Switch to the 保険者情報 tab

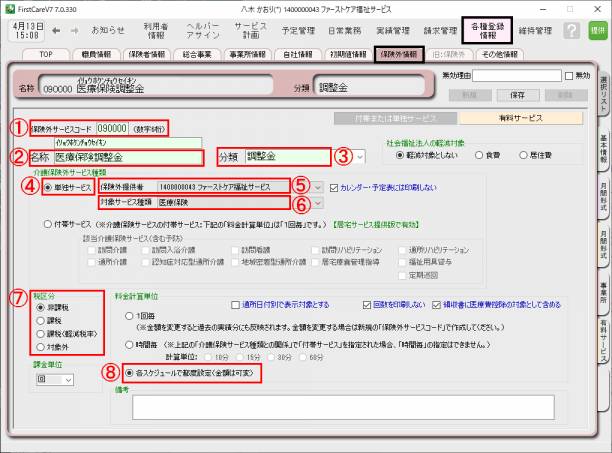pos(154,54)
